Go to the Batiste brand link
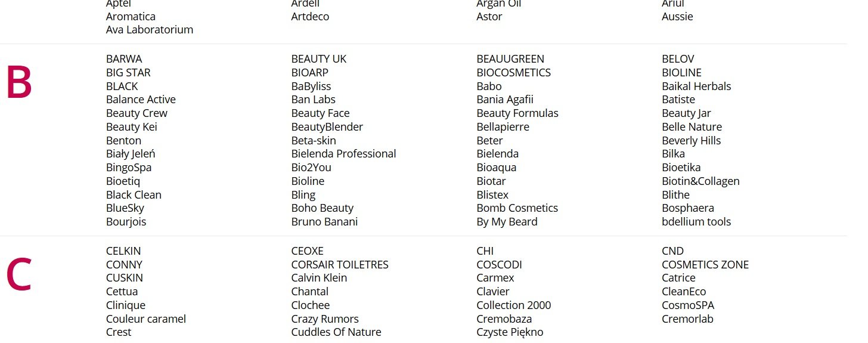 [678, 100]
